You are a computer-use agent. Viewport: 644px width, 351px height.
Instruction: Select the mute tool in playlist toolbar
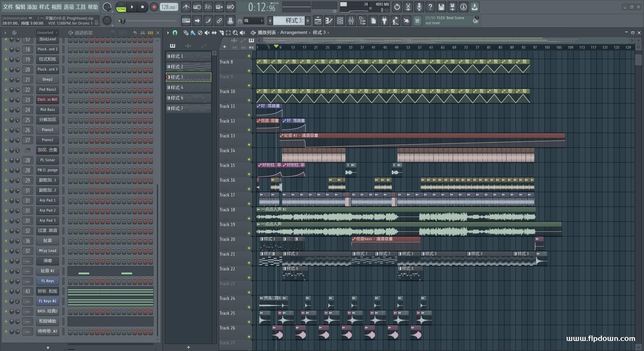207,33
